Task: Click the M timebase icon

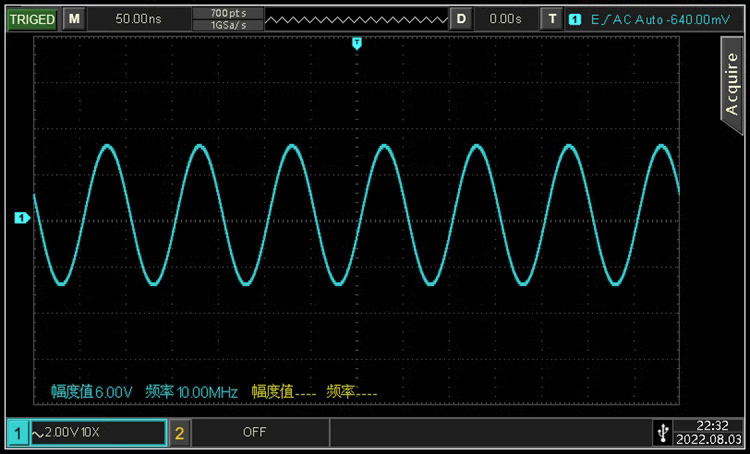Action: (74, 19)
